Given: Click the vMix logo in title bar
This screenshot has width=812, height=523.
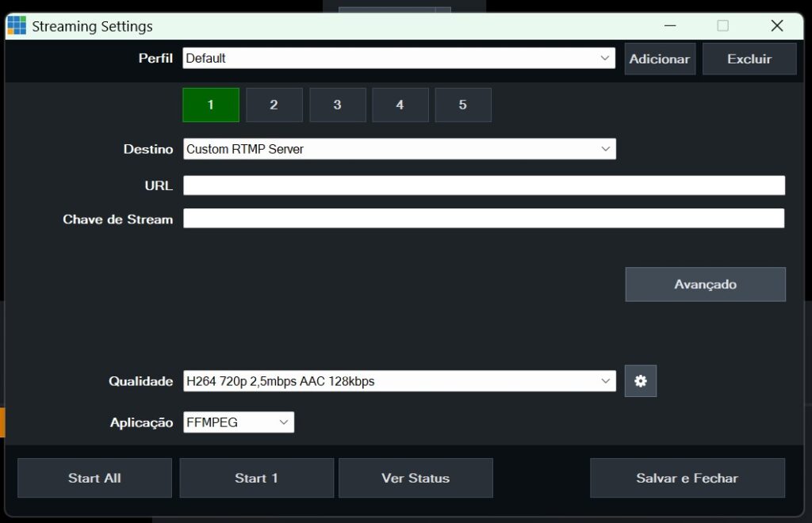Looking at the screenshot, I should point(17,26).
